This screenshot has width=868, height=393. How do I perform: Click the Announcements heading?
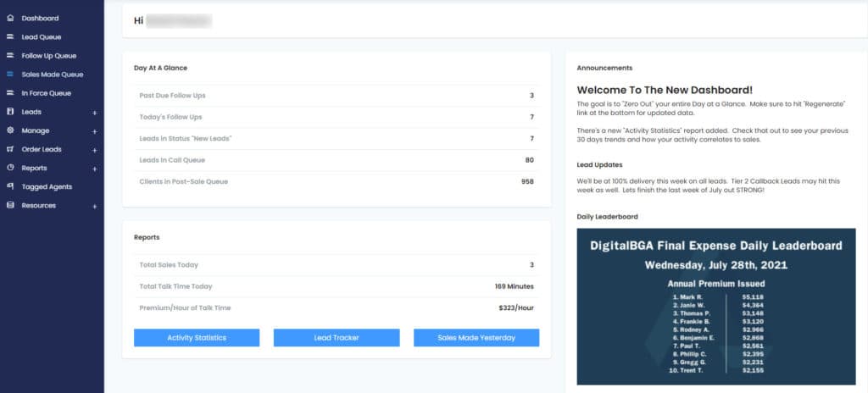click(604, 68)
